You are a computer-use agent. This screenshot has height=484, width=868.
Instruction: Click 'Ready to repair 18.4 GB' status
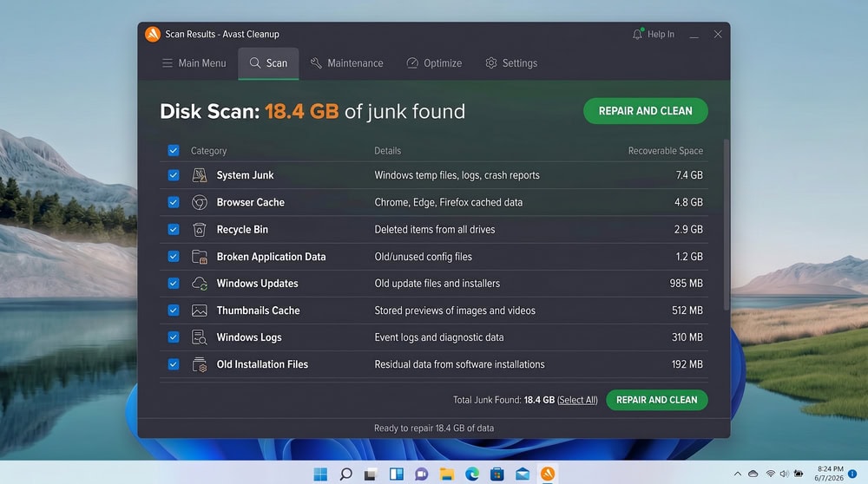coord(434,428)
